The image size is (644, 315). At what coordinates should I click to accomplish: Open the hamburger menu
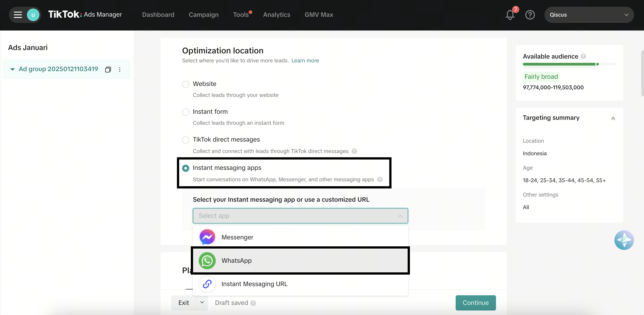click(x=18, y=15)
